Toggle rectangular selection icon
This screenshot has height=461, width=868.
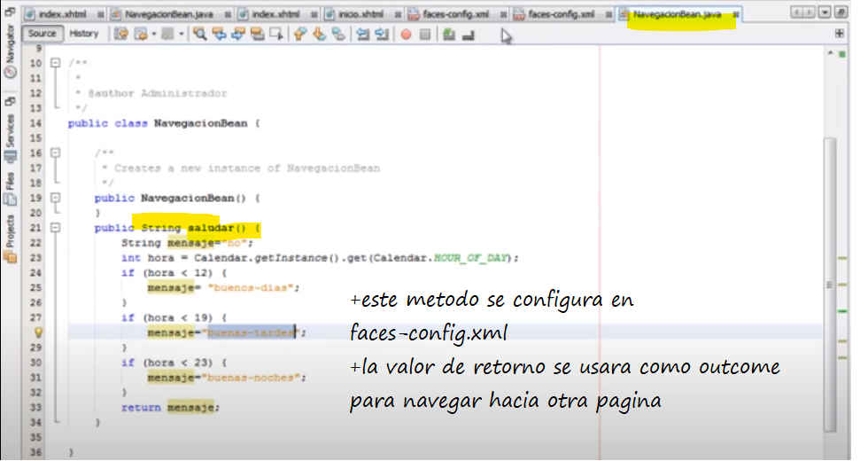276,35
